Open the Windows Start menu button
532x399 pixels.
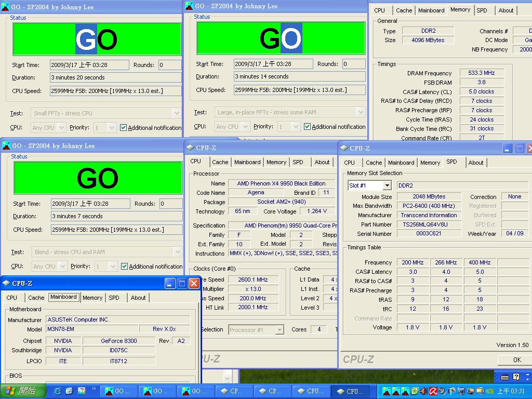click(x=22, y=391)
